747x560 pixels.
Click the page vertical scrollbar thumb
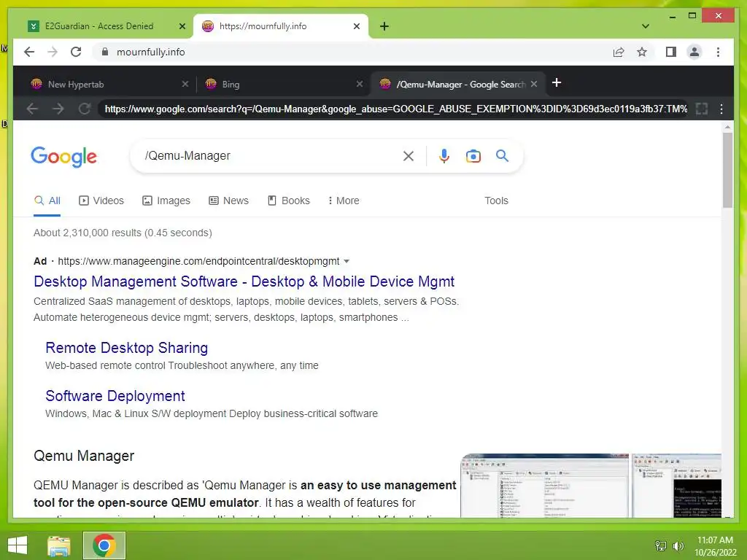point(727,170)
